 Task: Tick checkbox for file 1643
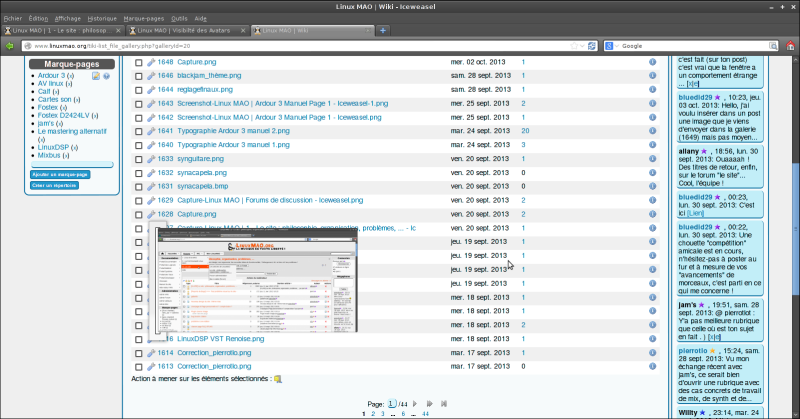138,104
